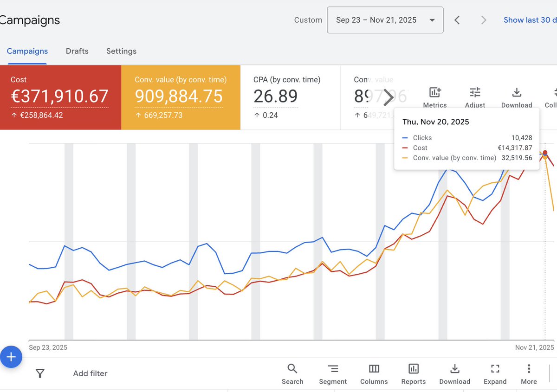Open the Settings tab
Screen dimensions: 557x392
(x=121, y=51)
